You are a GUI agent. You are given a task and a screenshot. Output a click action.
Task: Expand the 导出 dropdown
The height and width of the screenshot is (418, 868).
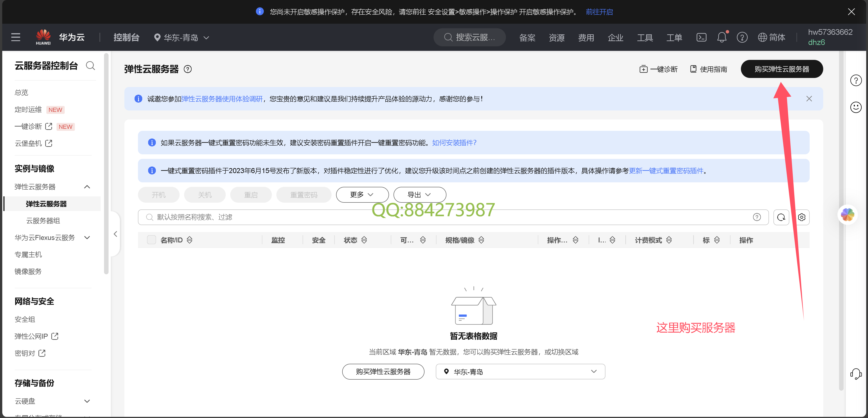coord(420,195)
